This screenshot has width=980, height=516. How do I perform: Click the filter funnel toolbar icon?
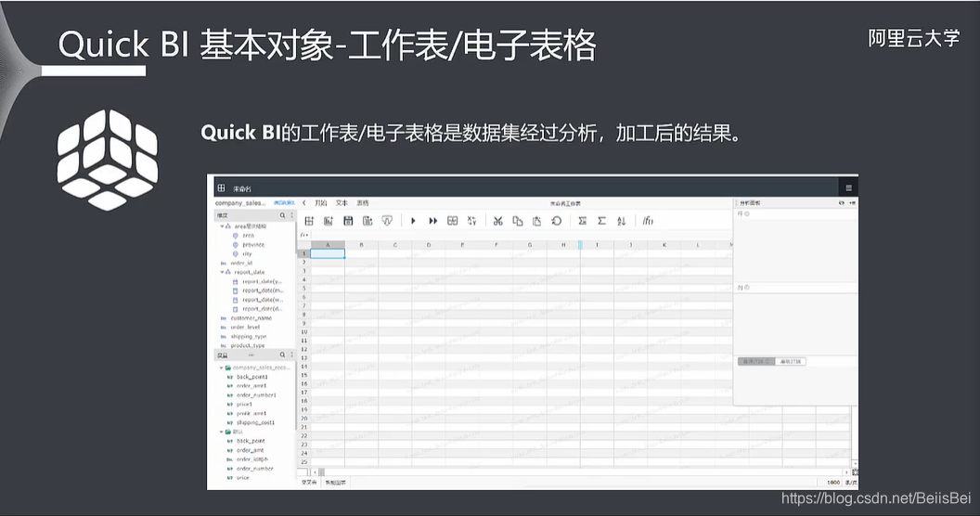click(x=387, y=221)
